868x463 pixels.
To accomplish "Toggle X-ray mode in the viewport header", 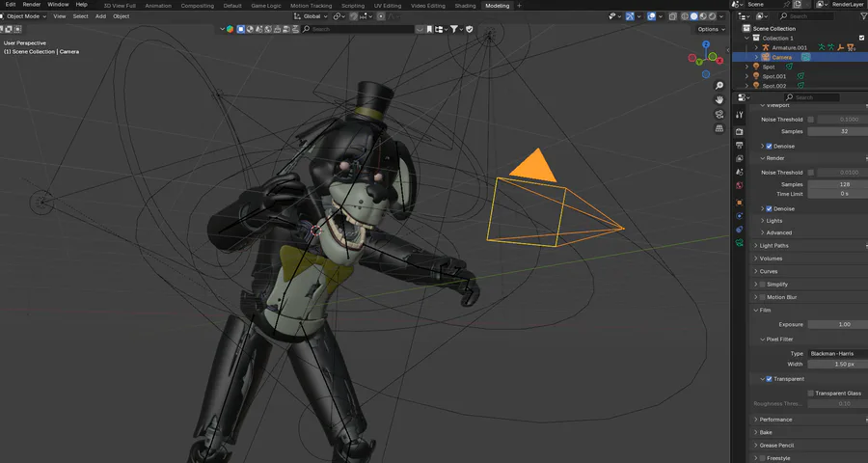I will [x=672, y=16].
